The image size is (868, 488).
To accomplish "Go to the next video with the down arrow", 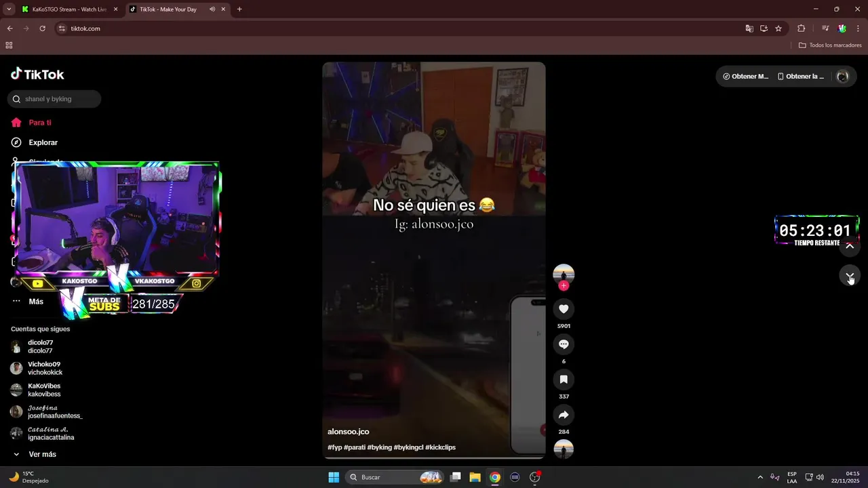I will pyautogui.click(x=850, y=276).
